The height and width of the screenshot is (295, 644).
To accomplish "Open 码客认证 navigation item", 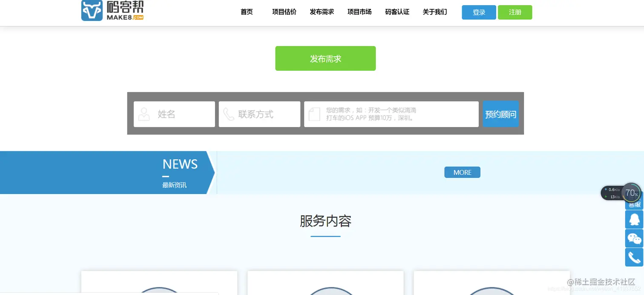I will [397, 12].
